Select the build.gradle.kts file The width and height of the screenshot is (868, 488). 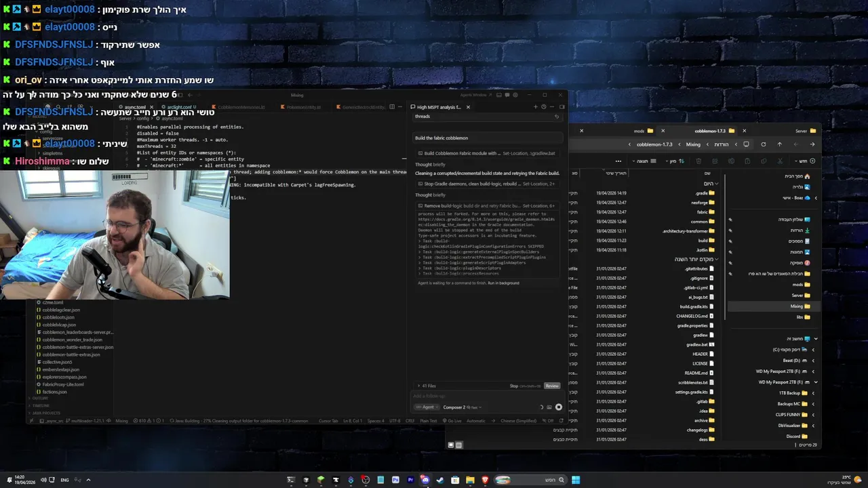tap(697, 306)
